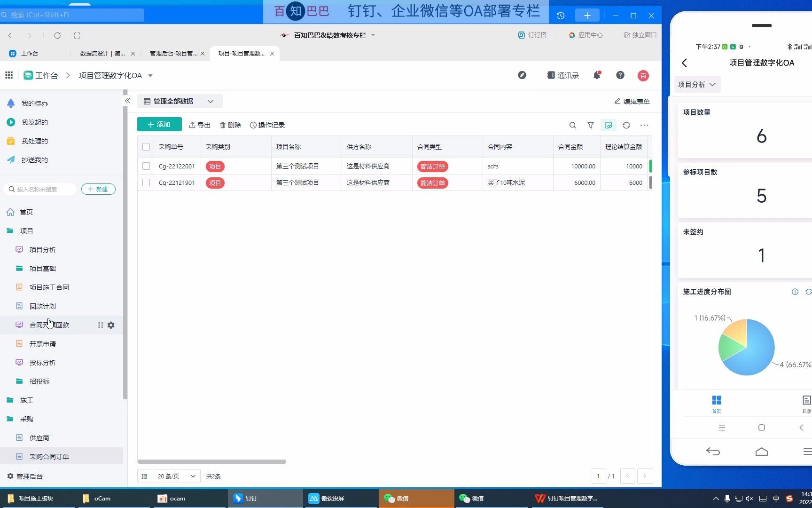This screenshot has width=812, height=508.
Task: Tap phone back arrow navigation button
Action: 713,452
